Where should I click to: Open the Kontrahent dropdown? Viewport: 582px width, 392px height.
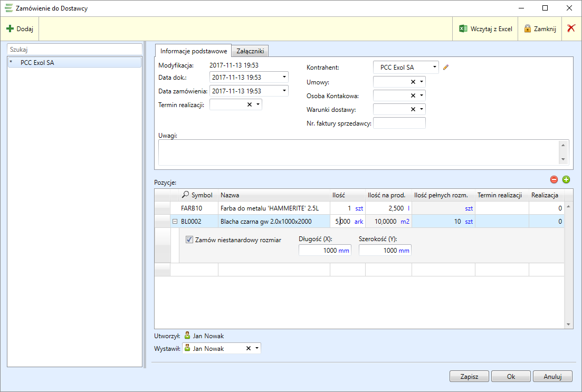click(434, 68)
